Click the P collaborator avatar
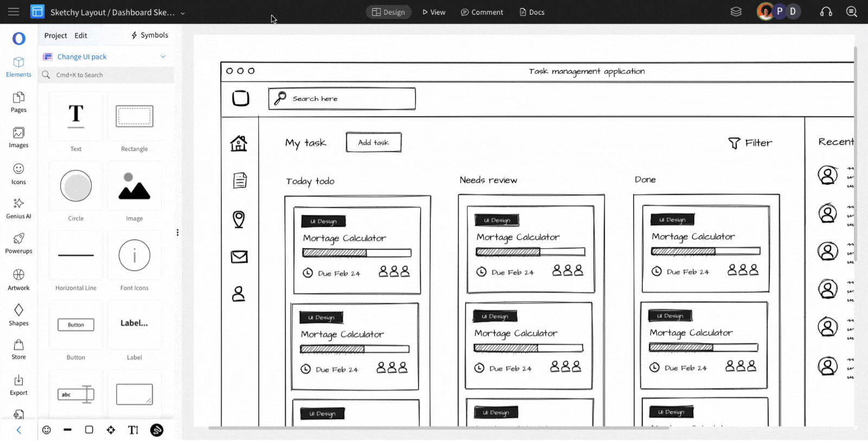Screen dimensions: 868x441 tap(780, 11)
